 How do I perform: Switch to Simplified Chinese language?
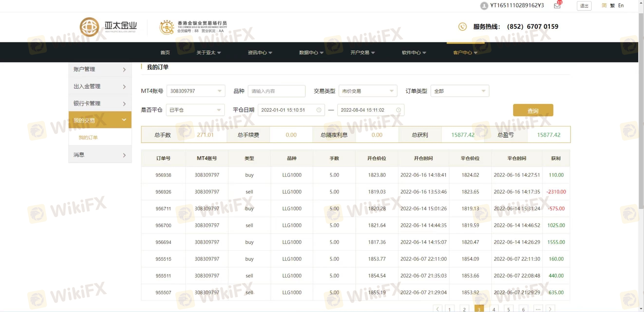604,6
